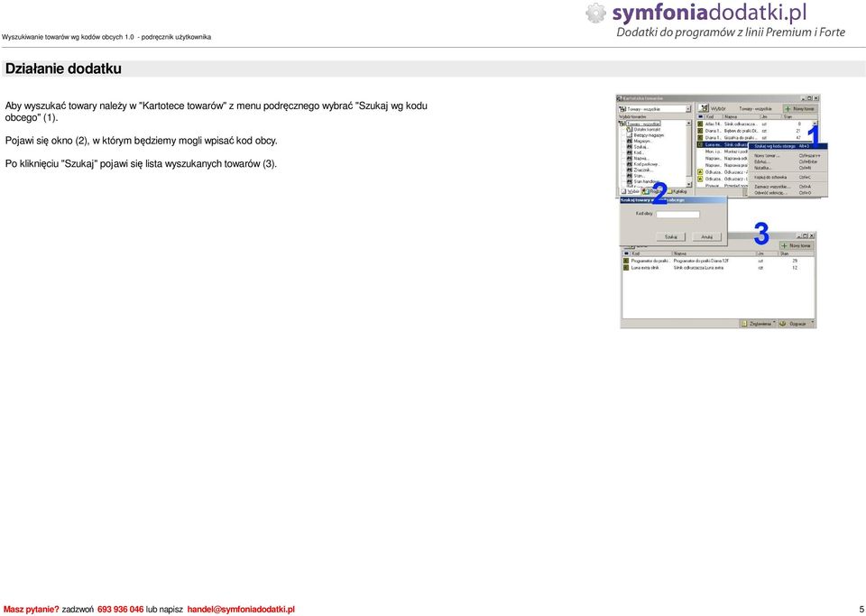The height and width of the screenshot is (616, 866).
Task: Select 'Nazwa...' tree item
Action: click(640, 159)
